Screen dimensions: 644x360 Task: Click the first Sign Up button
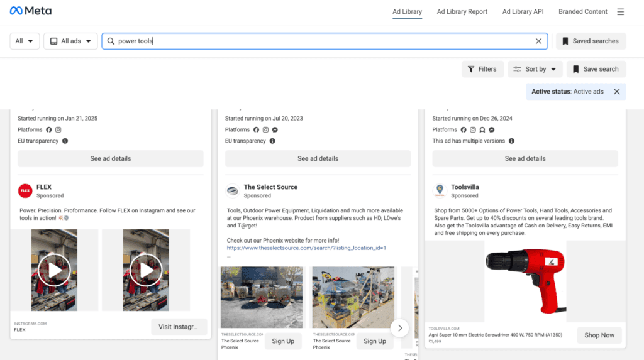[x=283, y=341]
